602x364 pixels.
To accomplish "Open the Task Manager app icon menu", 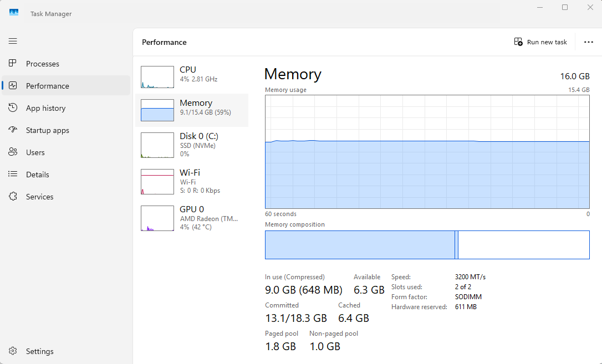I will pos(14,13).
